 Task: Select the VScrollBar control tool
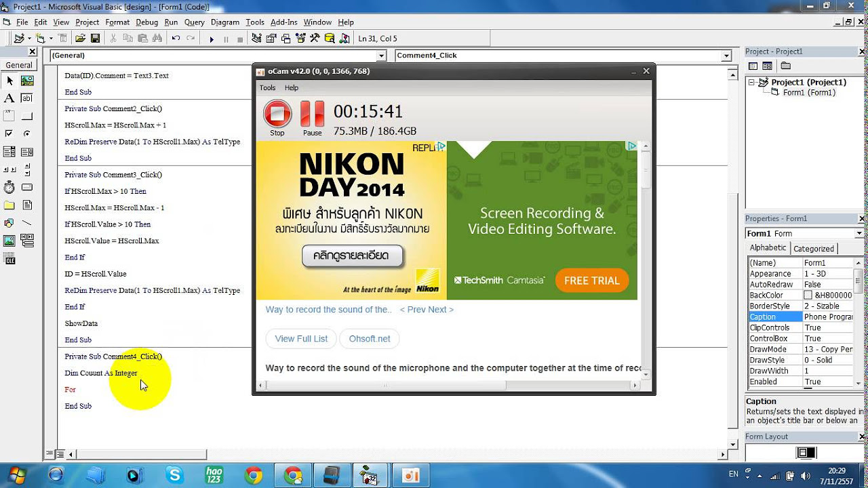tap(27, 169)
